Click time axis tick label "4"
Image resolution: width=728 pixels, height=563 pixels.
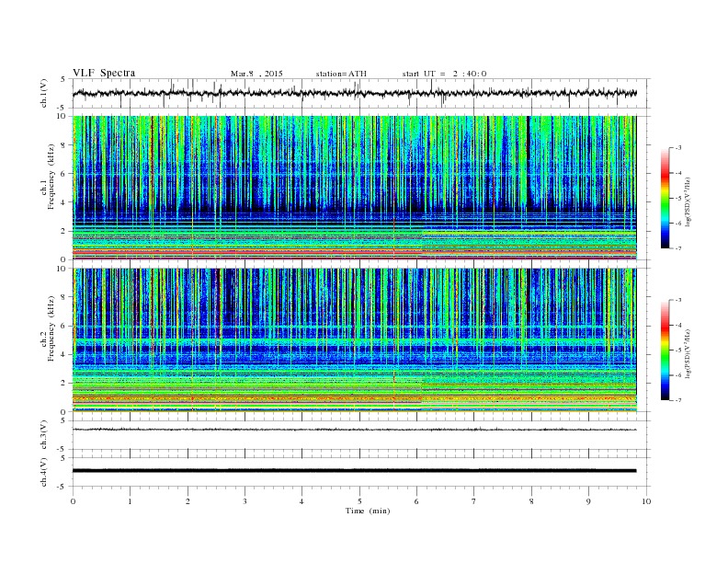[302, 501]
